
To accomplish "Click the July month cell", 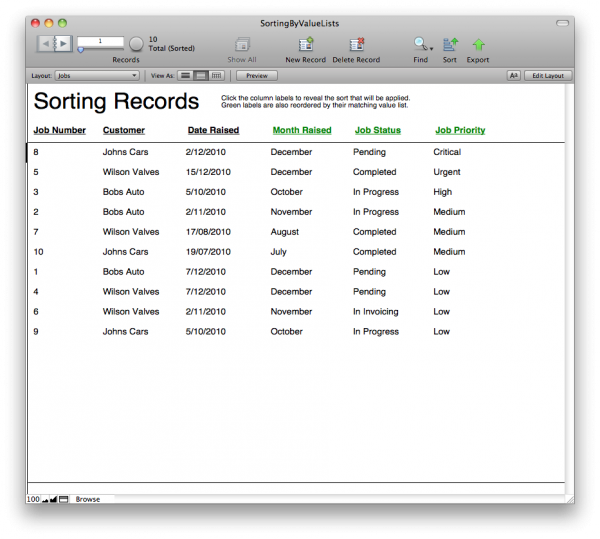I will [x=279, y=252].
